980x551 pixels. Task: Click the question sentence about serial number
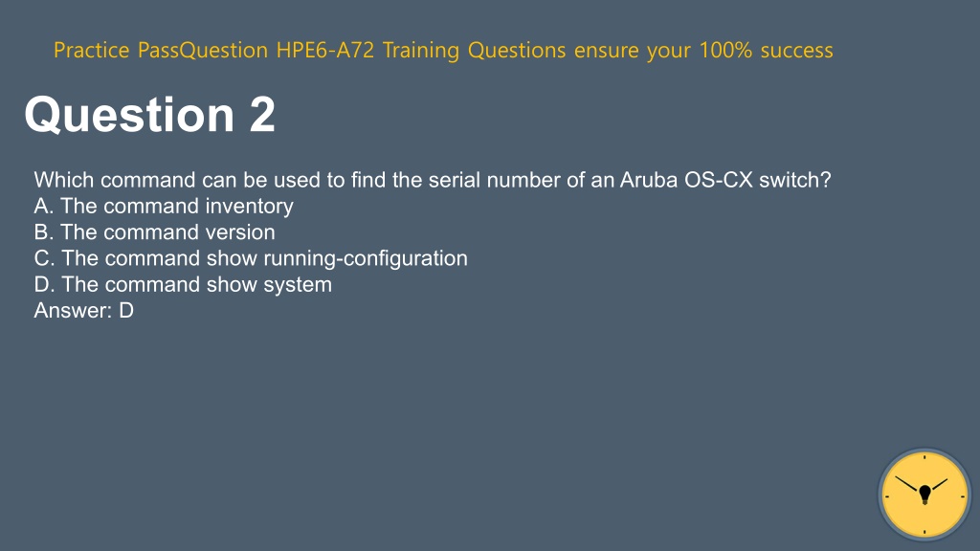(433, 180)
